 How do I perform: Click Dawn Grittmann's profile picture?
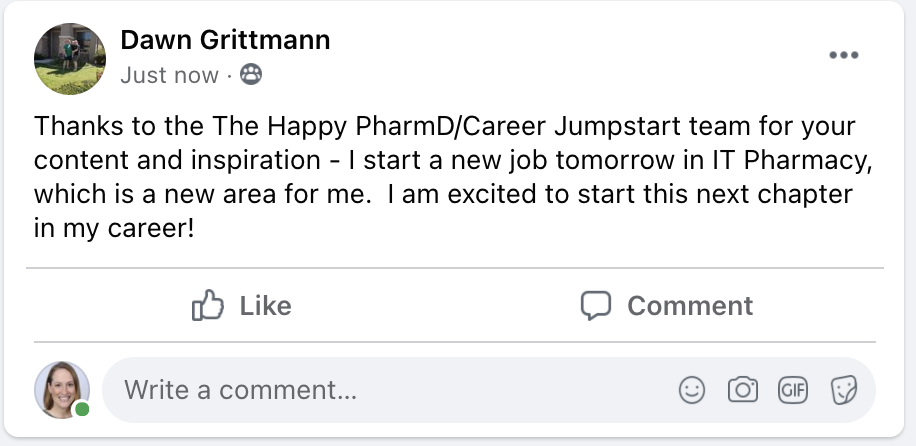70,59
